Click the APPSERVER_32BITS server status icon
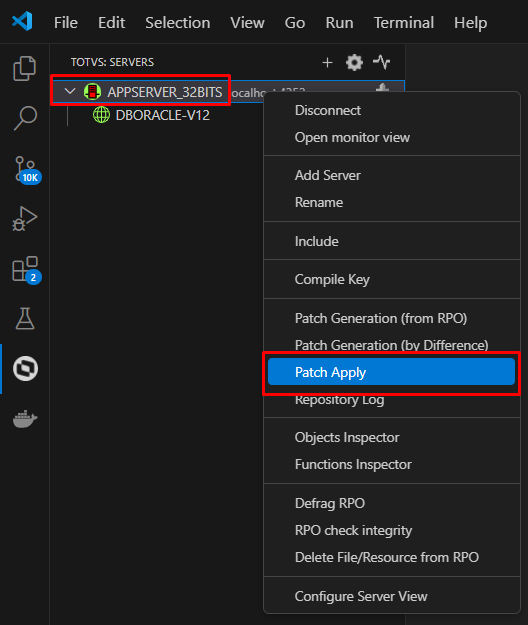 point(92,92)
